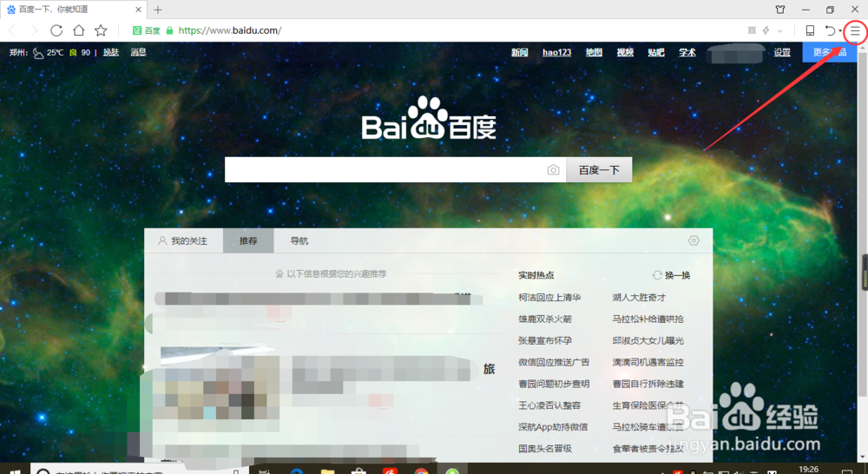Open the 视频 link
The width and height of the screenshot is (868, 474).
[625, 52]
